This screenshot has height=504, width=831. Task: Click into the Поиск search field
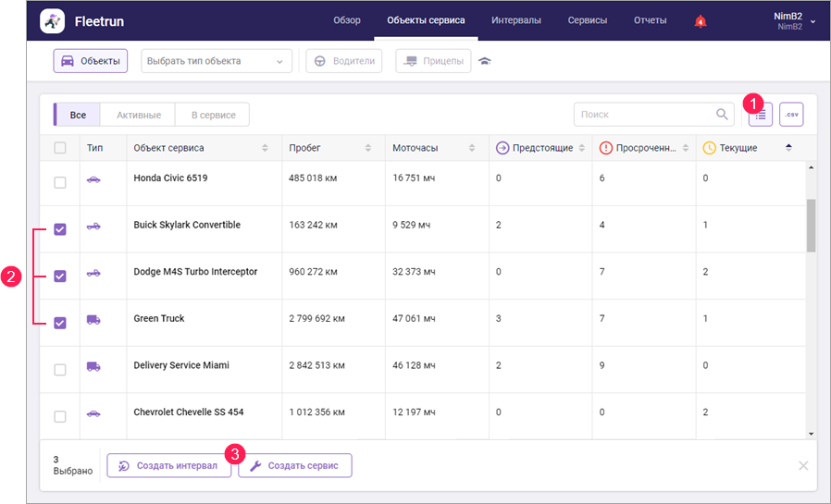pyautogui.click(x=643, y=115)
